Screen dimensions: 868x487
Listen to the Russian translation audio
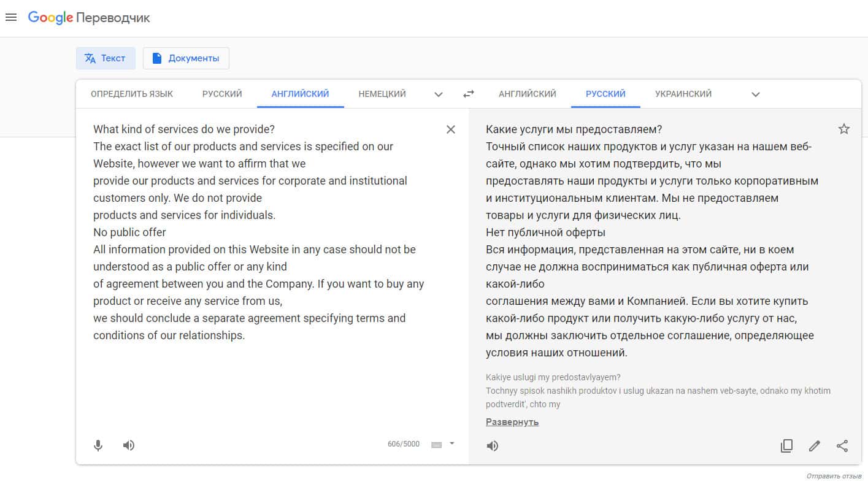(493, 446)
